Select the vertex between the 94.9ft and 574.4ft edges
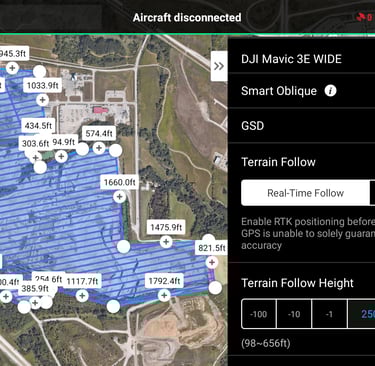375x366 pixels. [x=82, y=149]
